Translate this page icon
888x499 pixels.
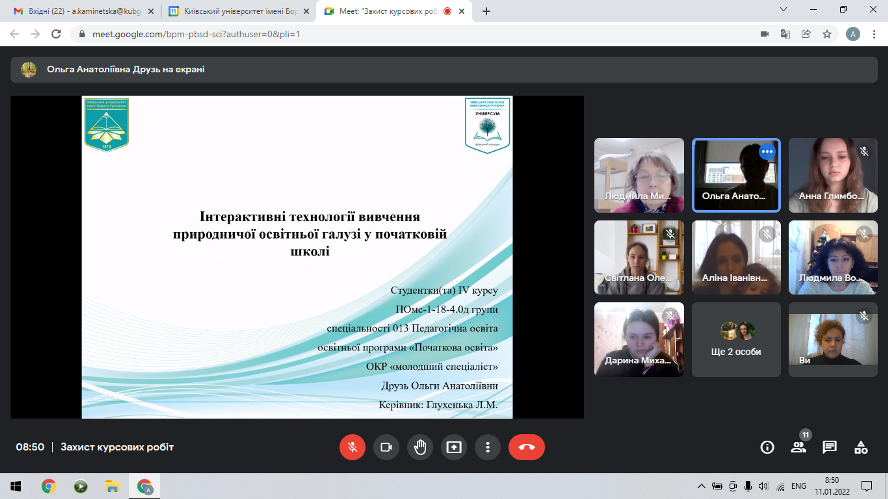coord(785,34)
